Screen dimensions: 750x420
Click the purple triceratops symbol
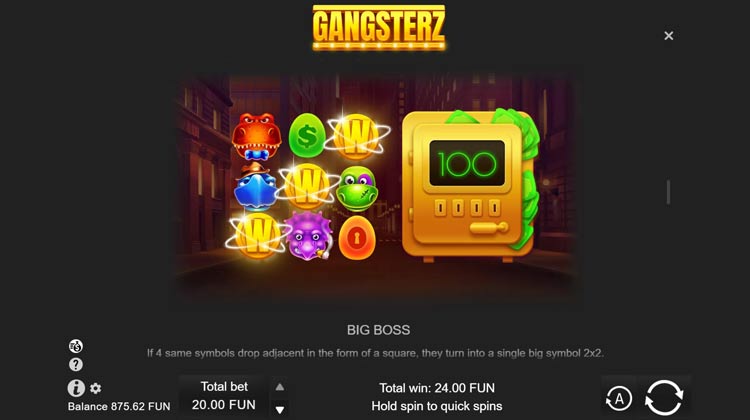pos(309,236)
